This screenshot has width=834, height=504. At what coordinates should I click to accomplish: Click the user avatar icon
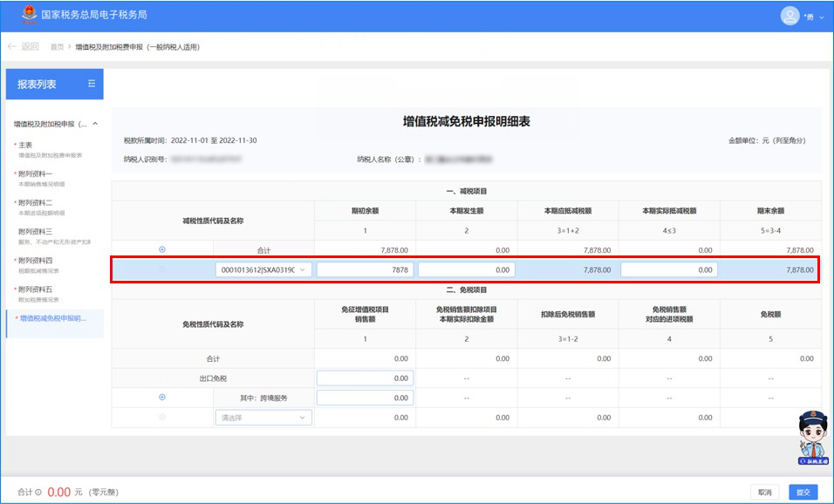pos(790,16)
